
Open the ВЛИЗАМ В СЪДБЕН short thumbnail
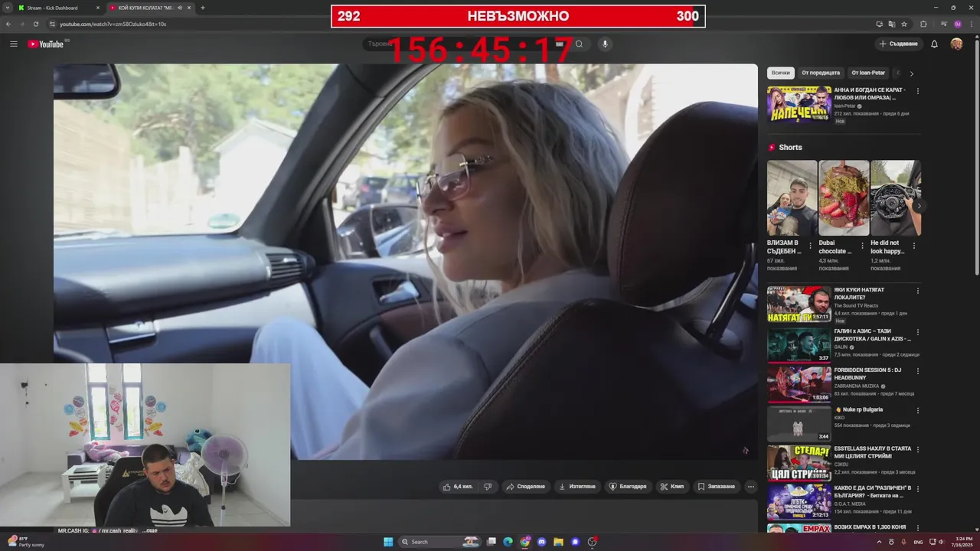pos(792,197)
